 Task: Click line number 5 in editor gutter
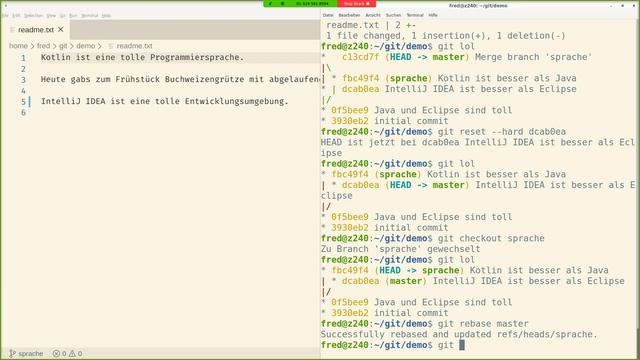23,102
